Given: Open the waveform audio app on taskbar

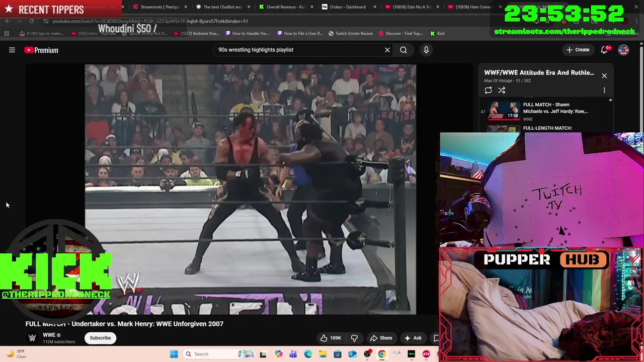Looking at the screenshot, I should [x=412, y=354].
